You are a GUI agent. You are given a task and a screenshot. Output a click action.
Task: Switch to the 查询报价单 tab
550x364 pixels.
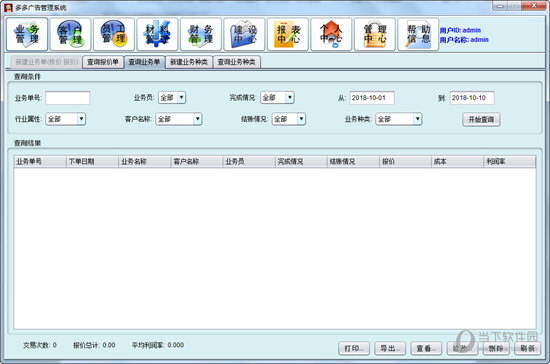[103, 62]
